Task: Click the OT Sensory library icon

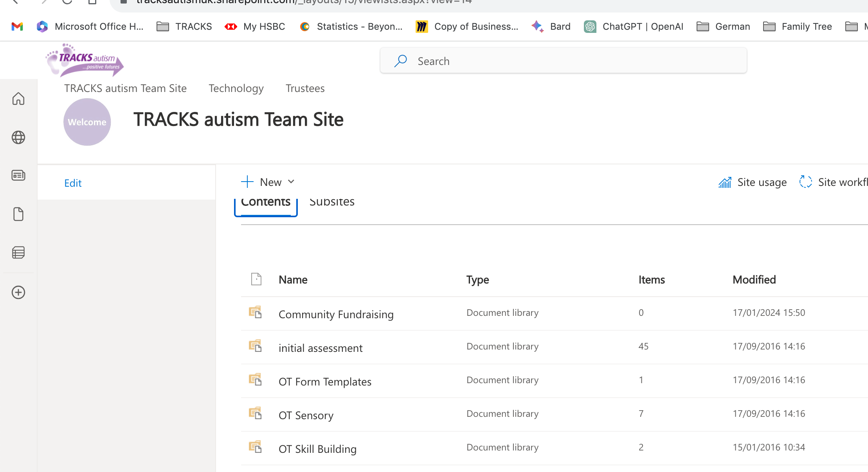Action: (x=255, y=413)
